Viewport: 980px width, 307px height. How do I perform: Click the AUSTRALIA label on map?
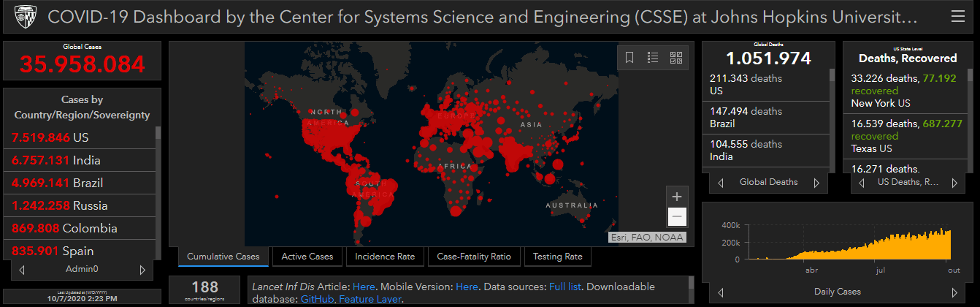tap(572, 205)
